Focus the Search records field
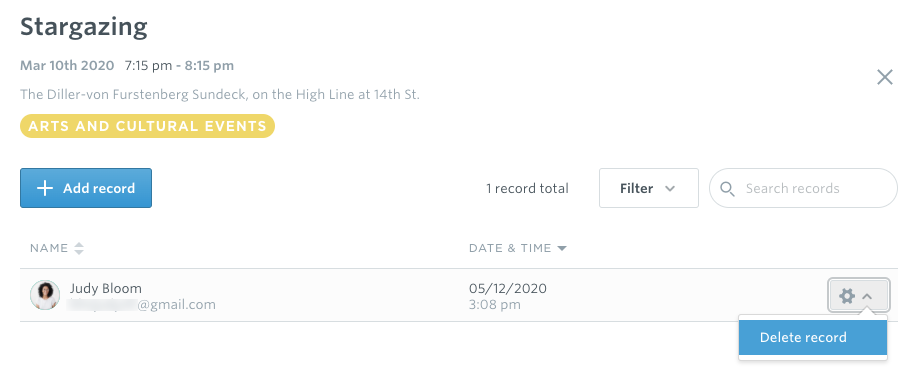The height and width of the screenshot is (384, 915). click(803, 188)
